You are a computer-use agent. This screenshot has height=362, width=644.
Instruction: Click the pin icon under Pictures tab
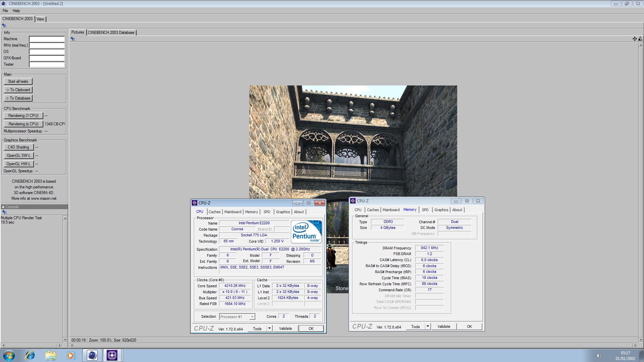coord(73,39)
